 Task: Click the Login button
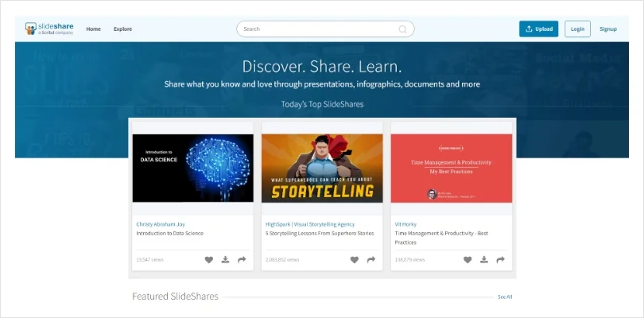coord(577,29)
